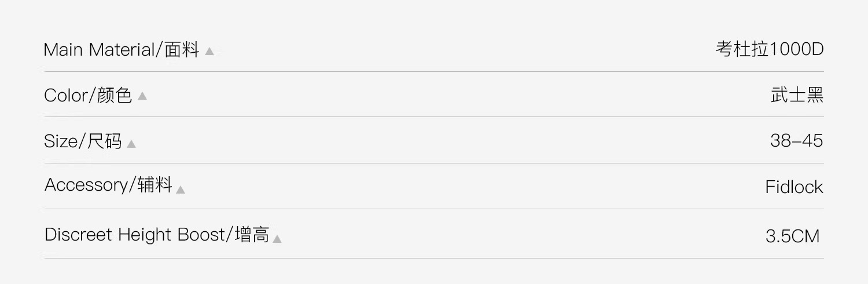Click the triangle icon beside Color/颜色
Viewport: 868px width, 284px height.
tap(142, 96)
